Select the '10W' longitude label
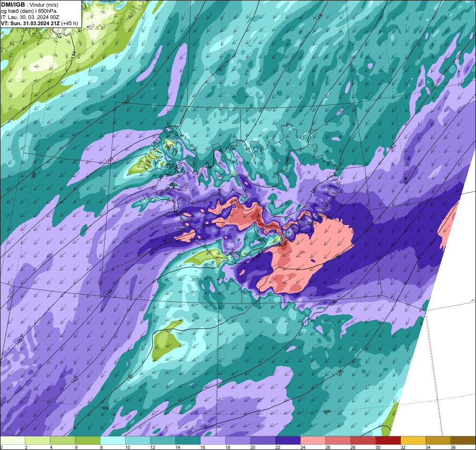476x450 pixels. click(x=405, y=180)
